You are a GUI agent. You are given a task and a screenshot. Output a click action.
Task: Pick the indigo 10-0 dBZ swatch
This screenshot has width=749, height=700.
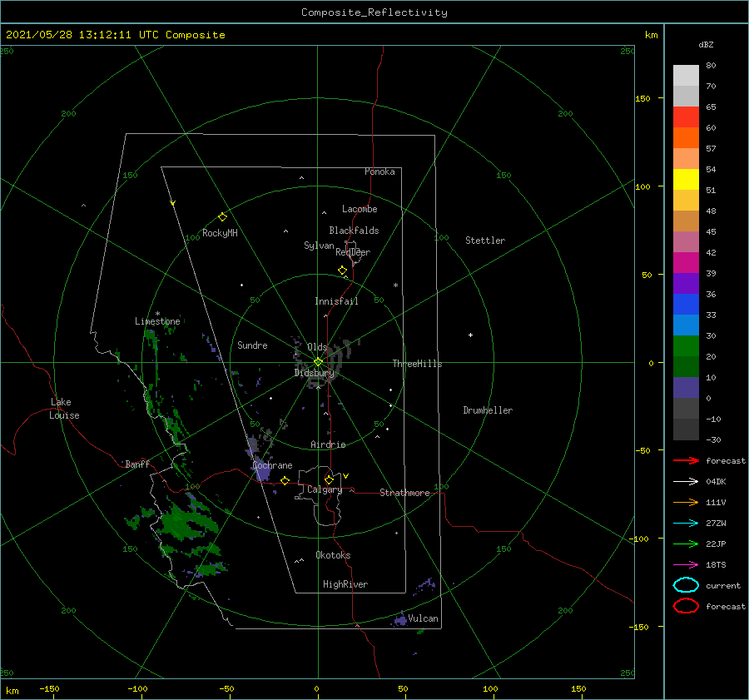[x=686, y=387]
